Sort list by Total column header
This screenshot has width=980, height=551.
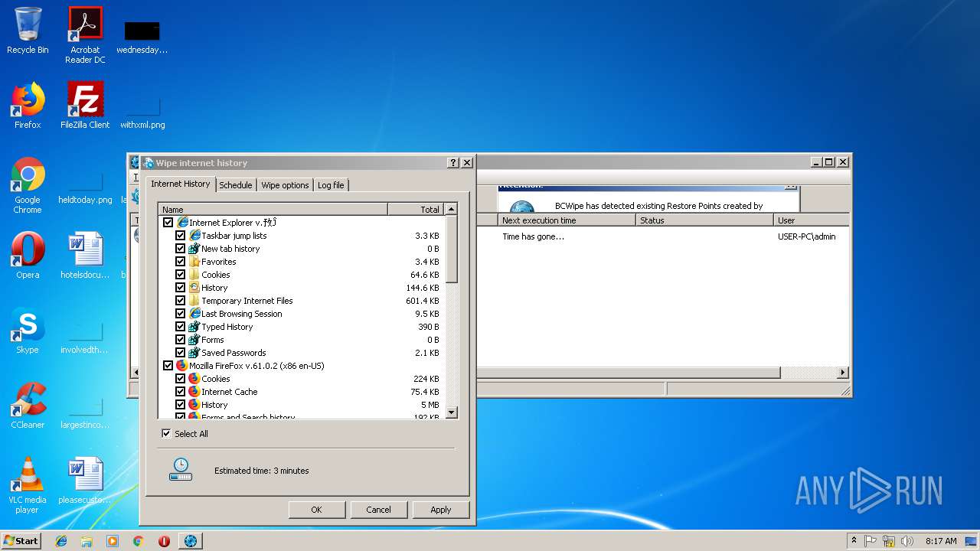[x=416, y=209]
